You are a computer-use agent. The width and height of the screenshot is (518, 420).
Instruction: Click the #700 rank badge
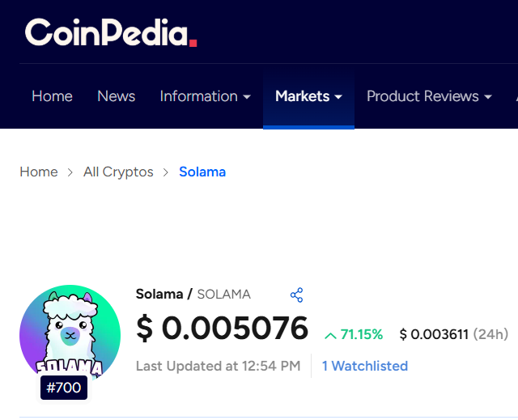63,388
